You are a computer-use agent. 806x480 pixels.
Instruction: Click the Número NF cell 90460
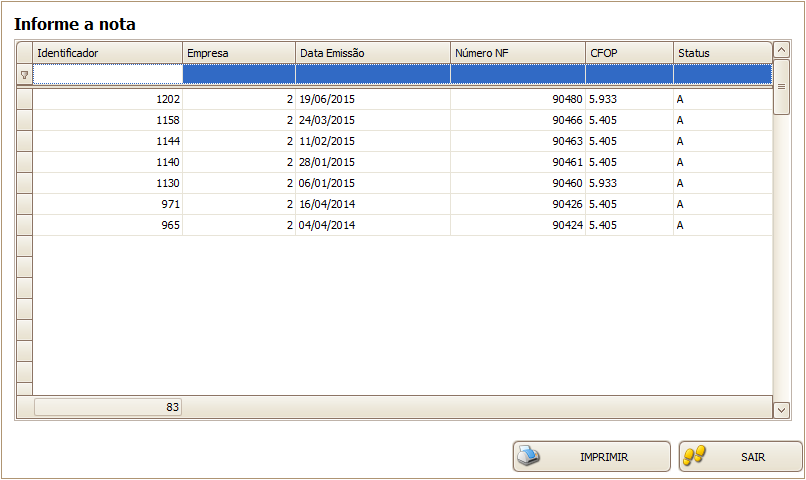tap(517, 183)
